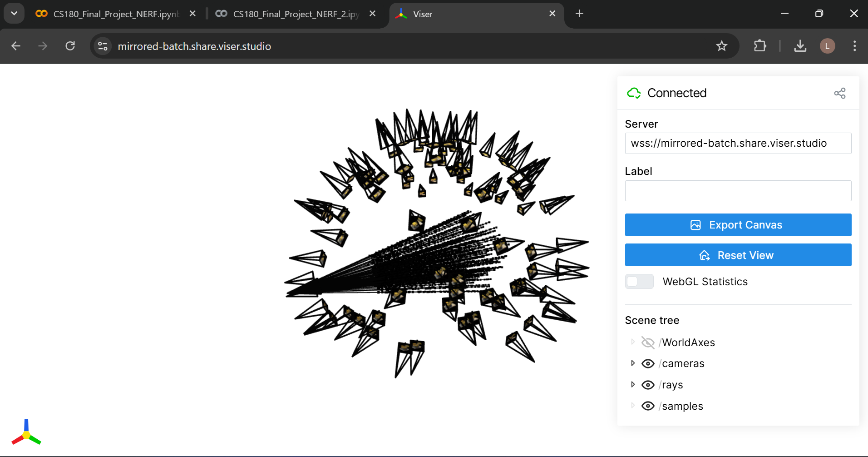
Task: Show WorldAxes using its crossed-eye icon
Action: (x=648, y=343)
